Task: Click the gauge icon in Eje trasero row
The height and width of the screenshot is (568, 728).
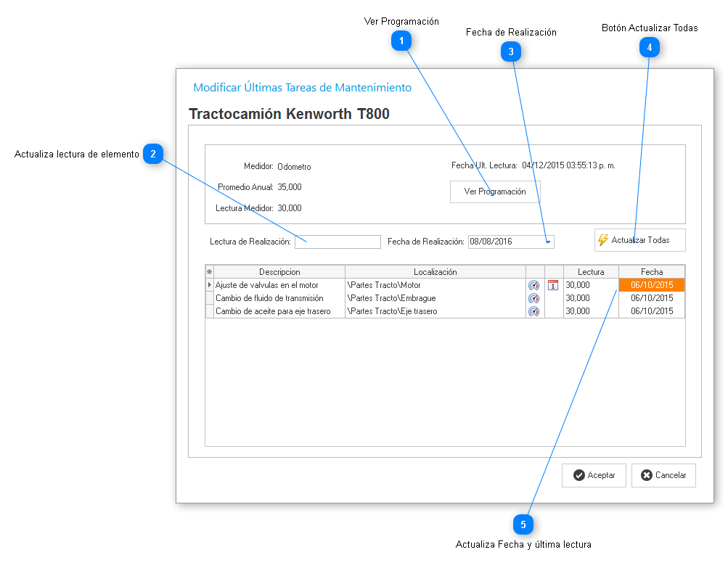Action: point(534,311)
